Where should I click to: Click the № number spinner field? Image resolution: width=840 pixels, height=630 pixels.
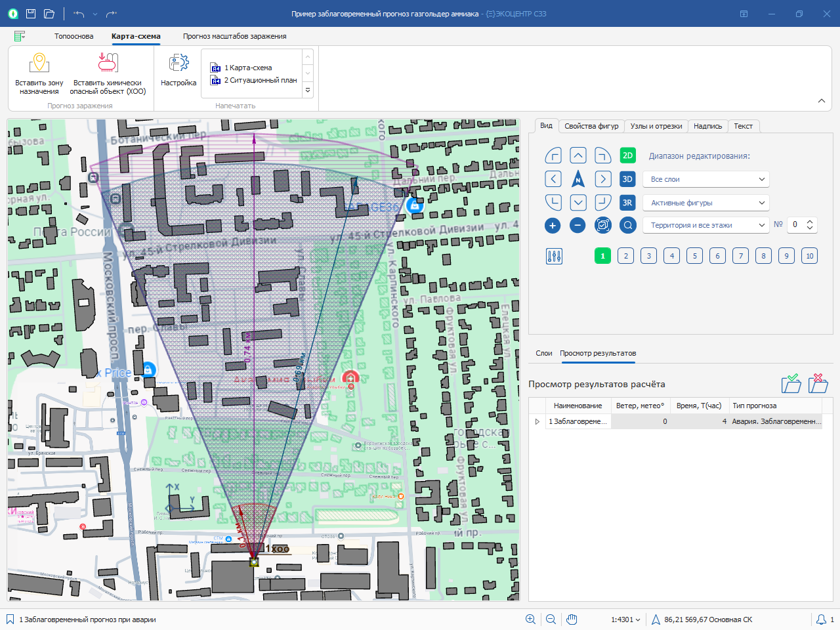point(802,224)
